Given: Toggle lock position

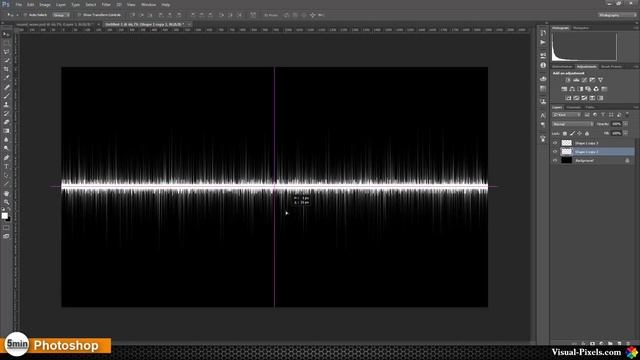Looking at the screenshot, I should tap(580, 133).
